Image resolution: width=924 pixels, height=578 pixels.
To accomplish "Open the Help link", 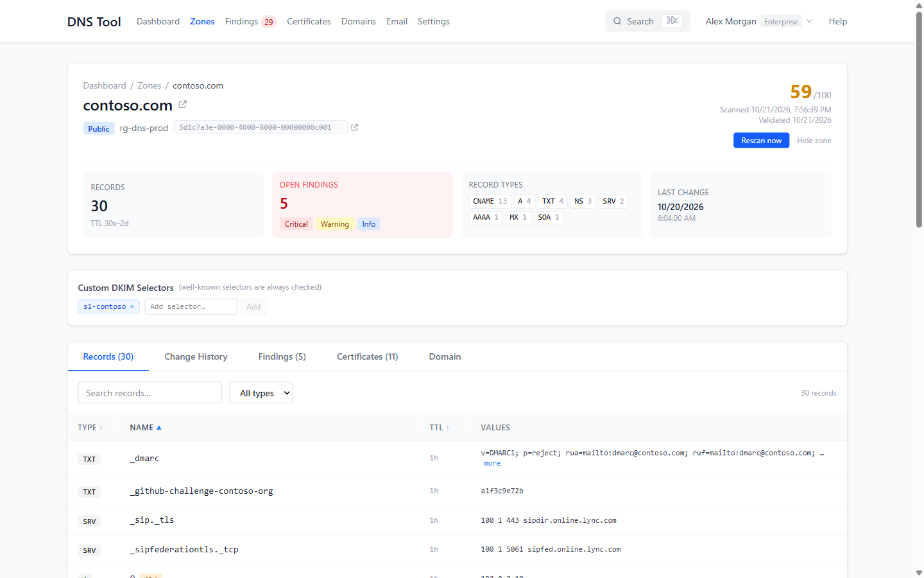I will coord(837,21).
